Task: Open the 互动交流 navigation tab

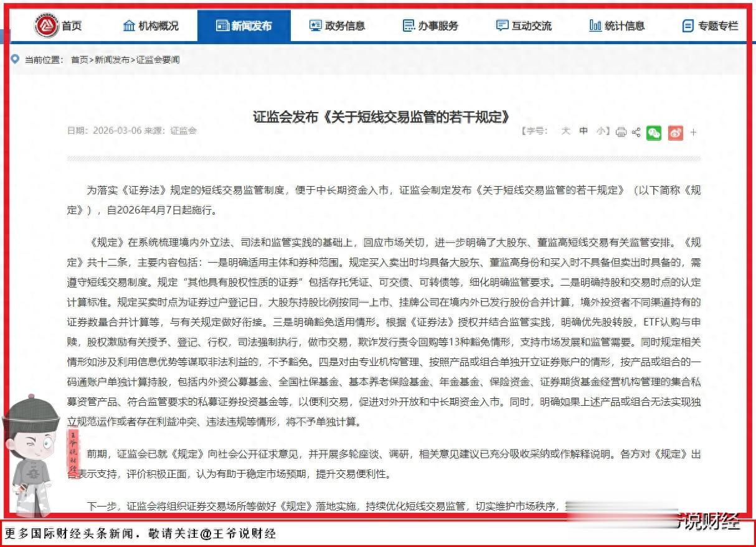Action: point(524,26)
